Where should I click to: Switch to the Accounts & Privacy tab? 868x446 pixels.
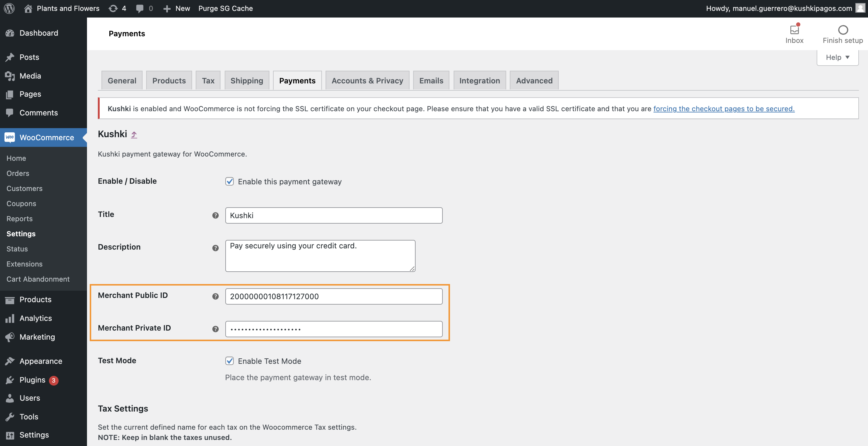pos(367,81)
